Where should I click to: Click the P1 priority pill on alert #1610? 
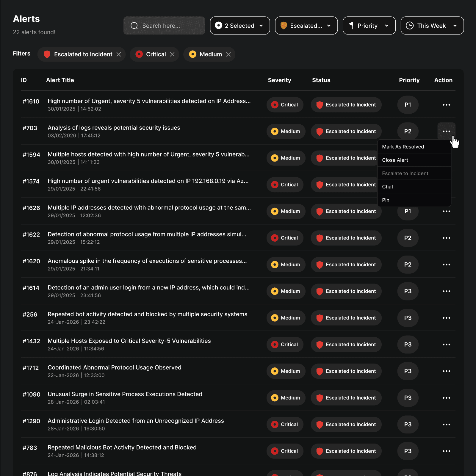408,105
